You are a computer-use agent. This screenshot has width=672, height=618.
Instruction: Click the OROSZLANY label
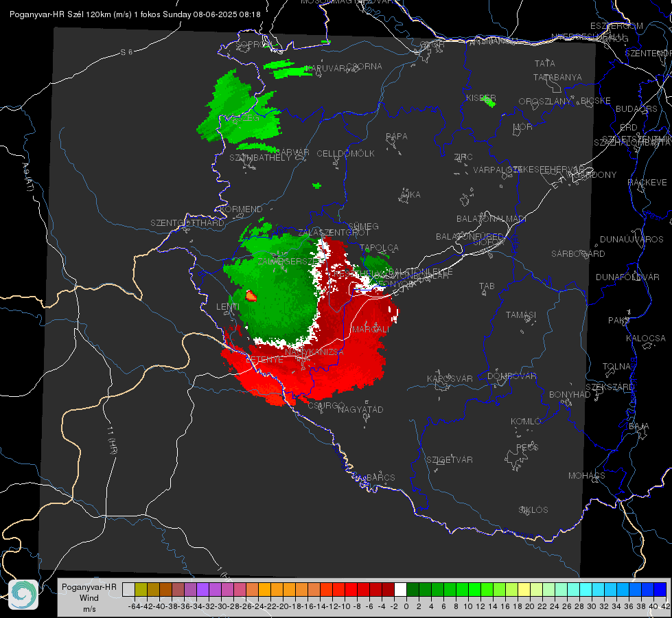(545, 102)
